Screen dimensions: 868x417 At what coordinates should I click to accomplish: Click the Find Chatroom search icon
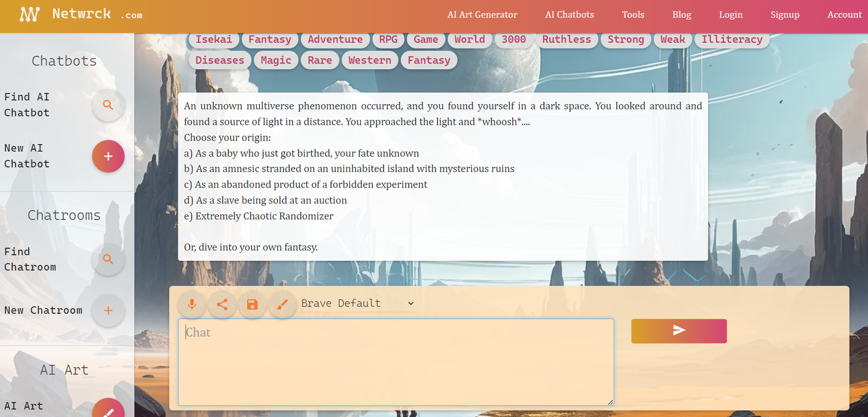pyautogui.click(x=108, y=259)
